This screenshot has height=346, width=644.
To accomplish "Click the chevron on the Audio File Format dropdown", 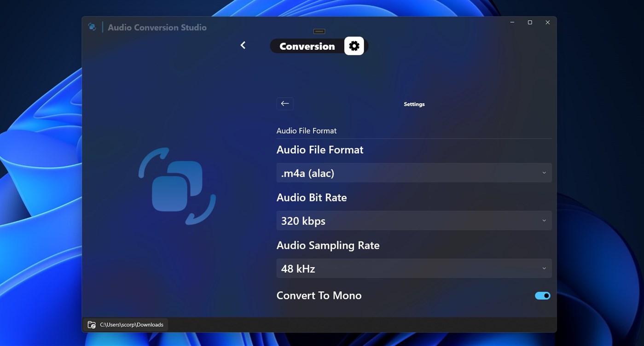I will tap(543, 172).
